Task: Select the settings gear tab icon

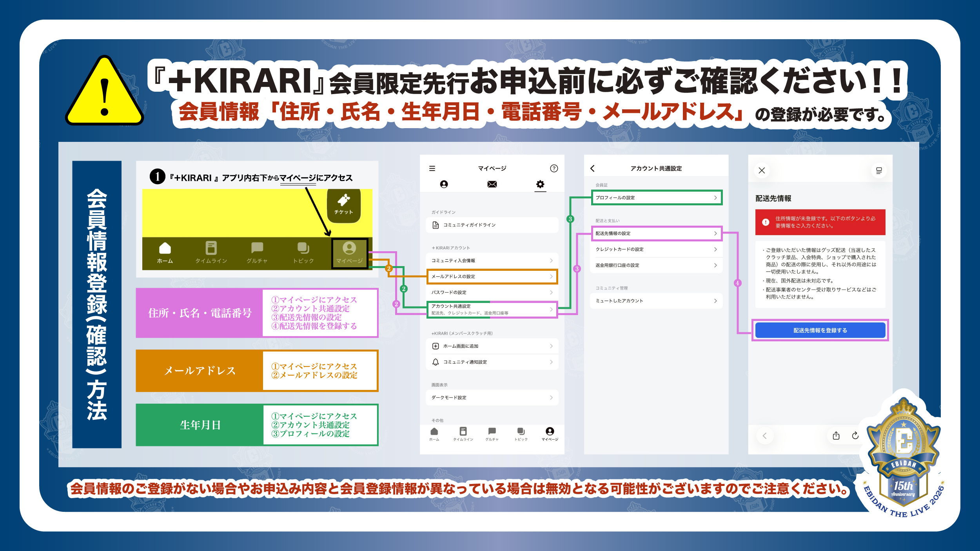Action: (540, 184)
